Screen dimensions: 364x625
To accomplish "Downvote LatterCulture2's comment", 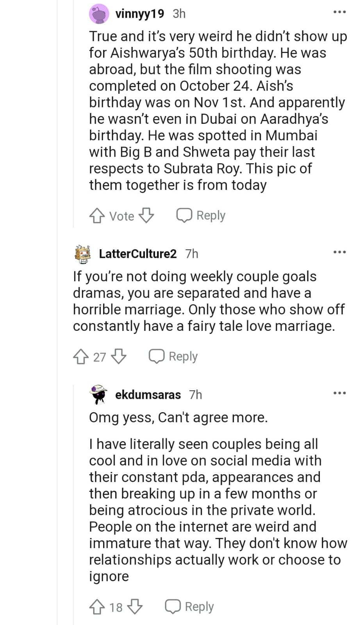I will pyautogui.click(x=119, y=357).
